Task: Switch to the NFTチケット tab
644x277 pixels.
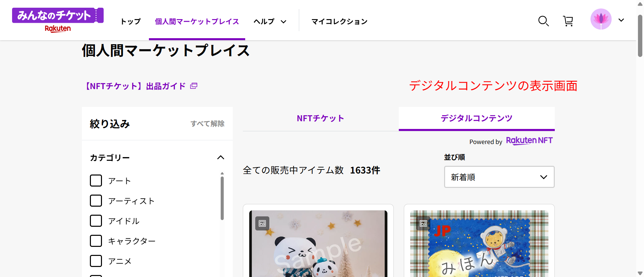Action: [x=321, y=119]
